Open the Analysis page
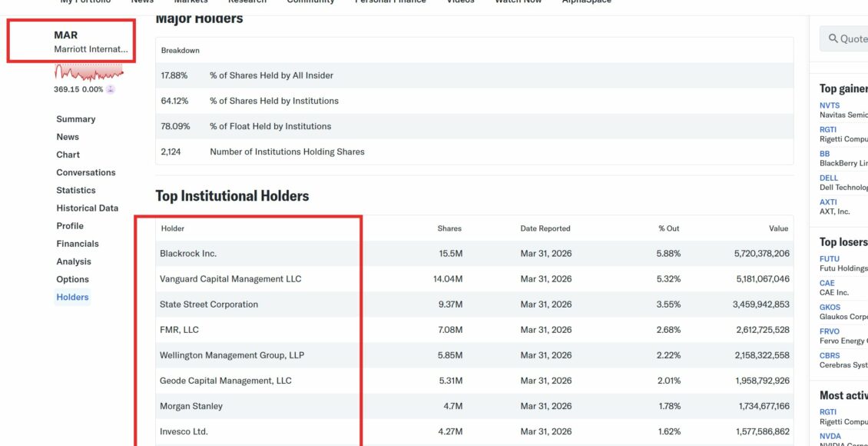 pyautogui.click(x=74, y=261)
